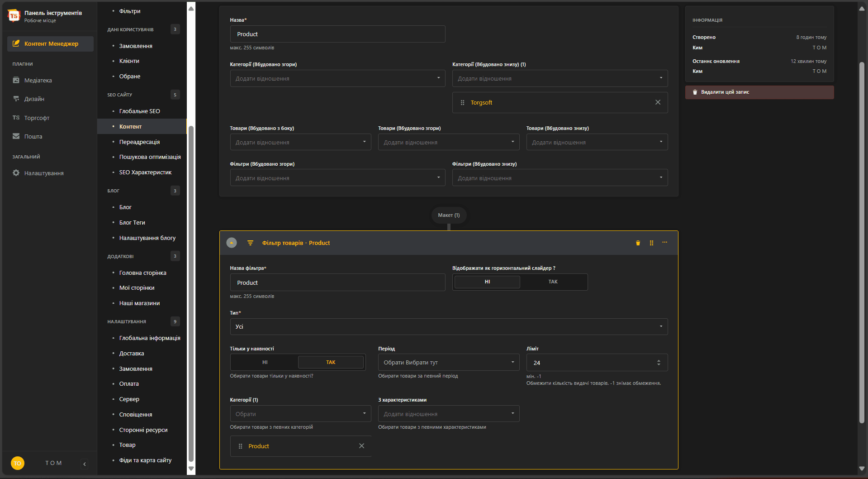Open Оплата settings entry

129,383
